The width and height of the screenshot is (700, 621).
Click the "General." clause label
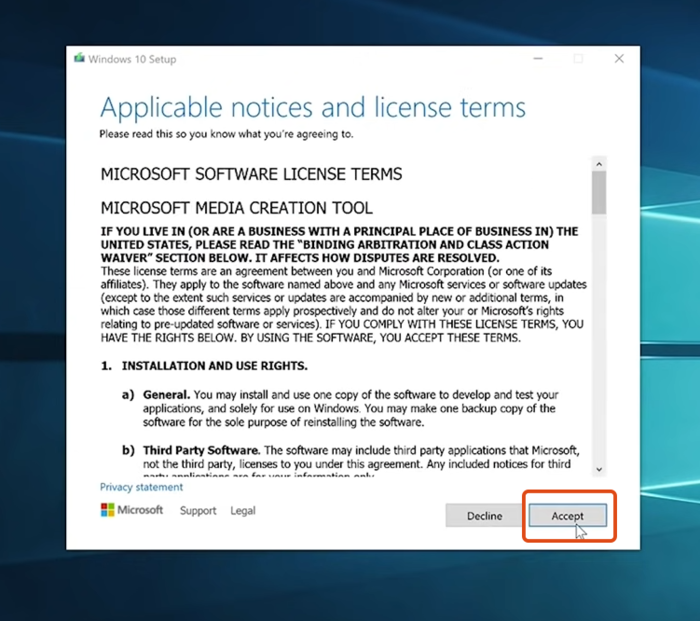(167, 395)
